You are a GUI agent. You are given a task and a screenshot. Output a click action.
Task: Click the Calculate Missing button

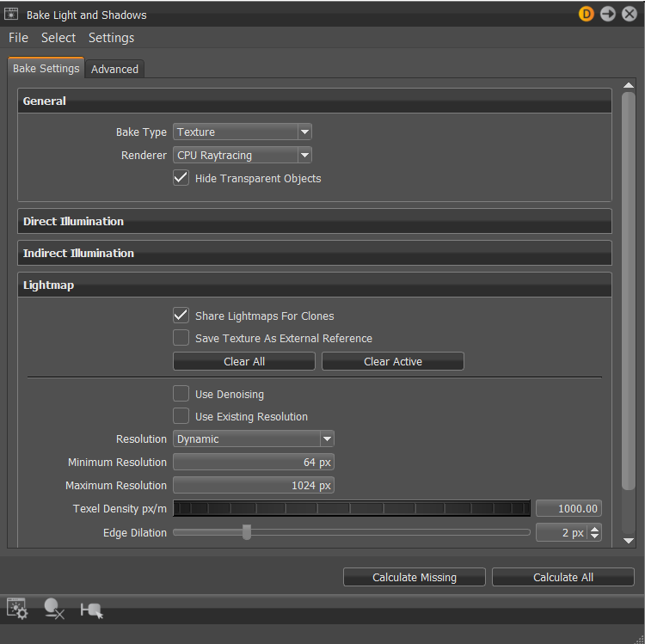click(x=415, y=578)
